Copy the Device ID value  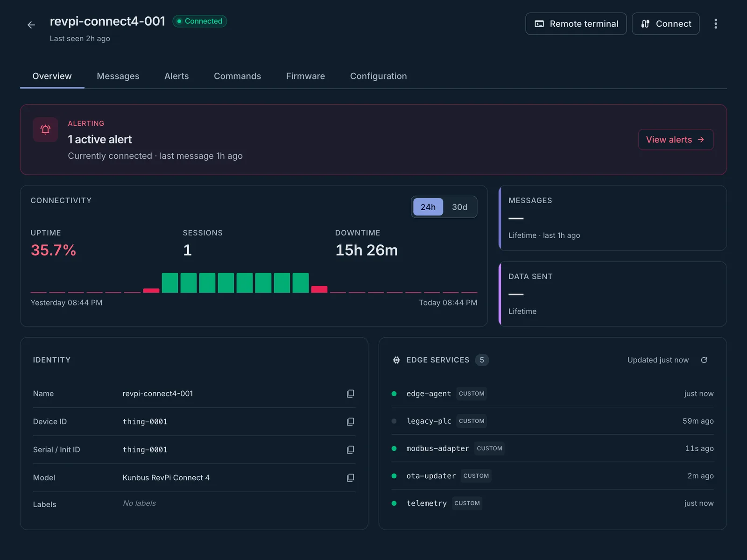point(350,422)
